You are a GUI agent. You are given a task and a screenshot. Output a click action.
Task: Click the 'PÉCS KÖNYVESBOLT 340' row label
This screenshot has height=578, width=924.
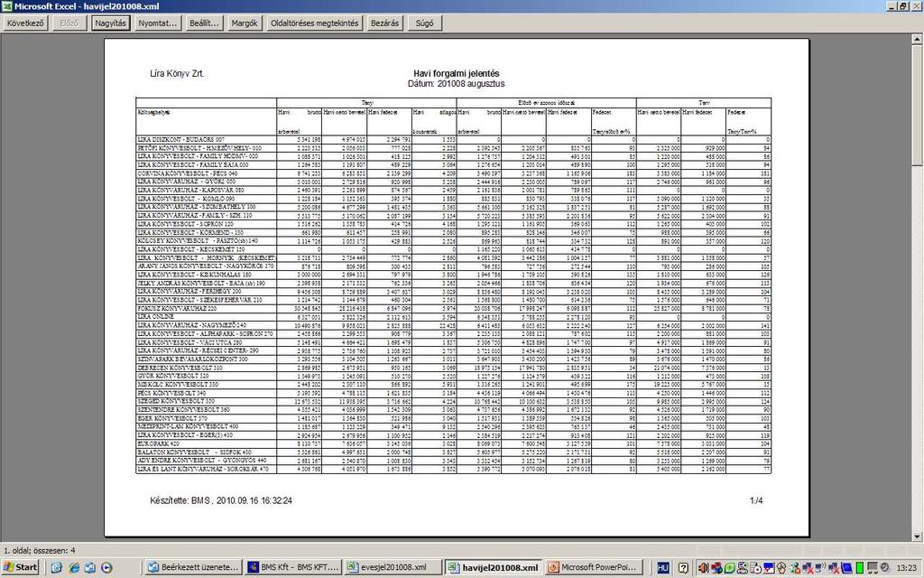tap(171, 393)
